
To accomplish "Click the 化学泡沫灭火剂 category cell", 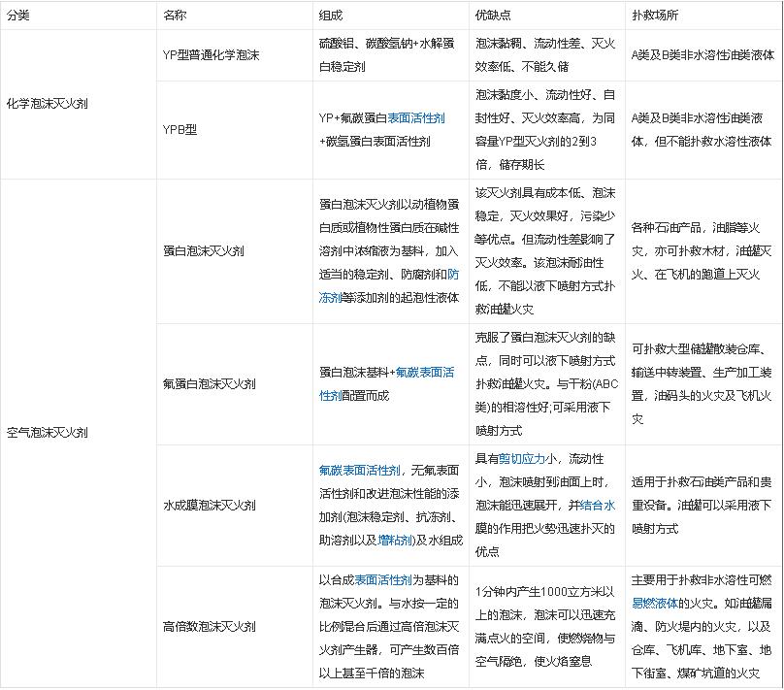I will (48, 103).
